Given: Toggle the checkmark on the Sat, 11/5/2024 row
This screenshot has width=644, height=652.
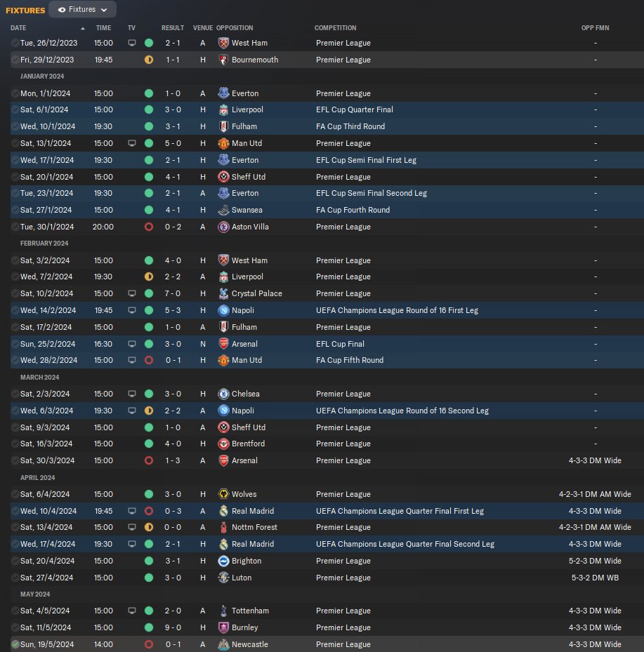Looking at the screenshot, I should (x=15, y=627).
